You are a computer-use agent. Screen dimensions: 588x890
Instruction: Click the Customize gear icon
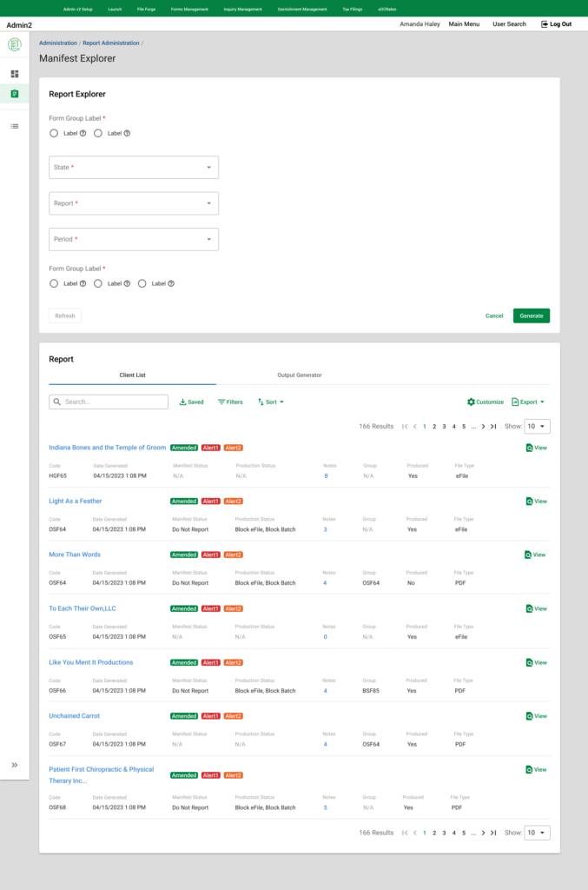(x=471, y=402)
